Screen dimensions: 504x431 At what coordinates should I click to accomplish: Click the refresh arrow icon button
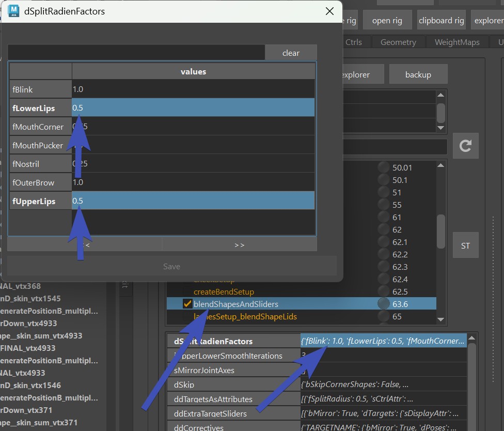[465, 146]
